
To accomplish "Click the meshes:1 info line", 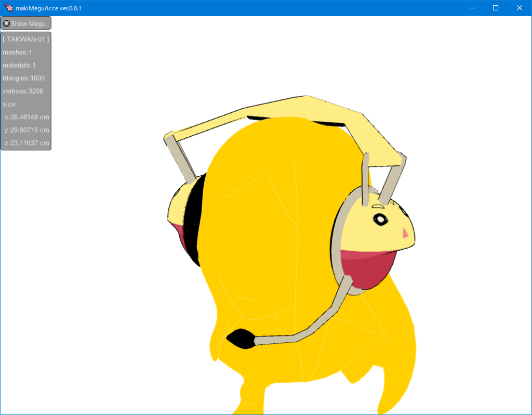I will point(17,53).
